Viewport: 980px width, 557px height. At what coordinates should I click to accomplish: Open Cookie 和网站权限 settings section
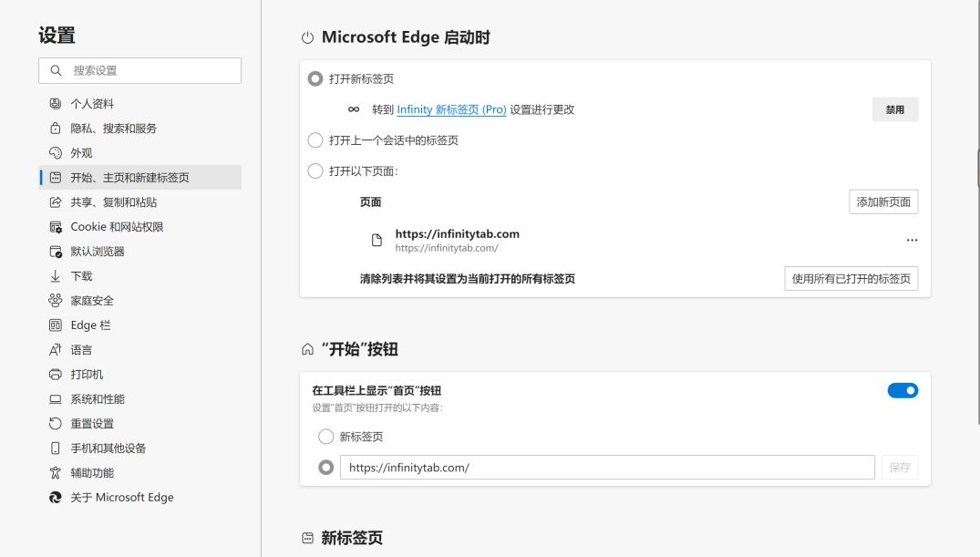(140, 227)
